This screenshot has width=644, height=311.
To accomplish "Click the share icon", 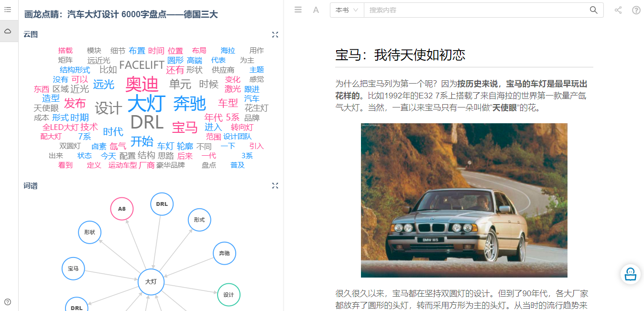I will 618,10.
